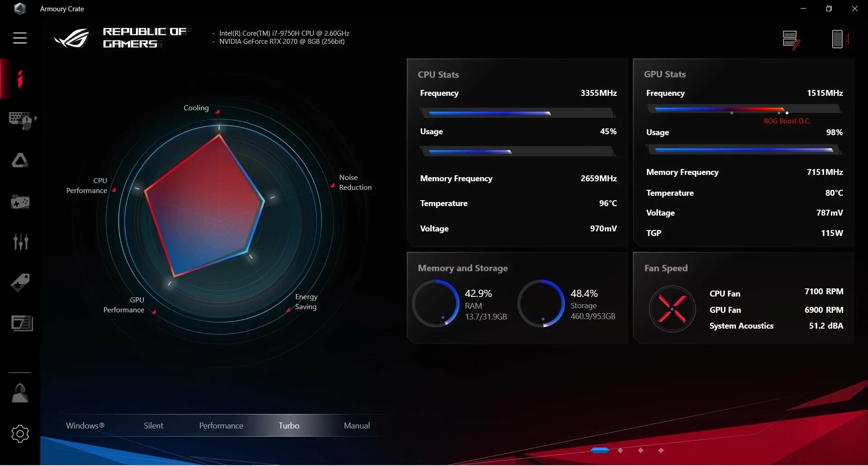Select Silent operating mode

[153, 426]
